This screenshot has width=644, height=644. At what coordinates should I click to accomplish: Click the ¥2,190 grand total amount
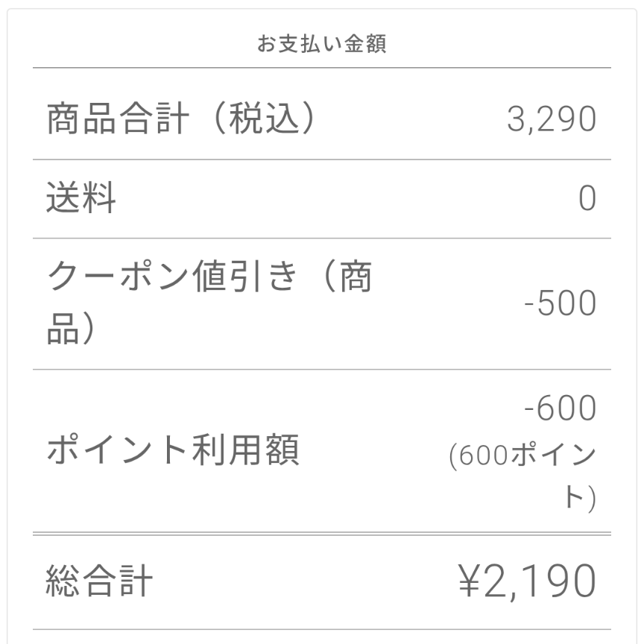[528, 581]
